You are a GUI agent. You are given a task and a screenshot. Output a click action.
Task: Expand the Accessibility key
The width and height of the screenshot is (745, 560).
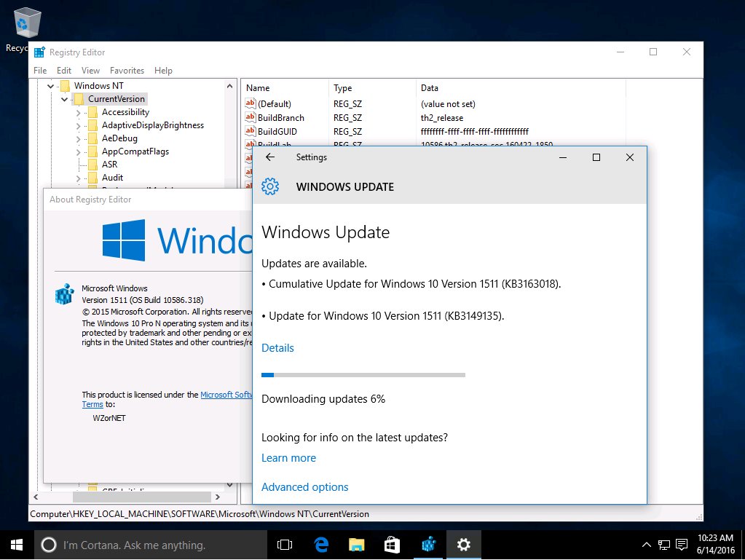click(x=79, y=113)
